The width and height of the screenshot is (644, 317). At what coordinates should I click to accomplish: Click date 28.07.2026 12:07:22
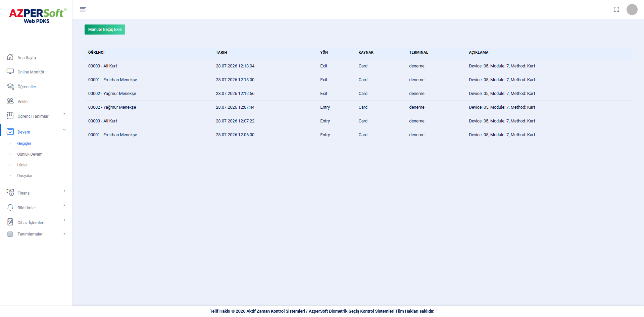[x=235, y=121]
